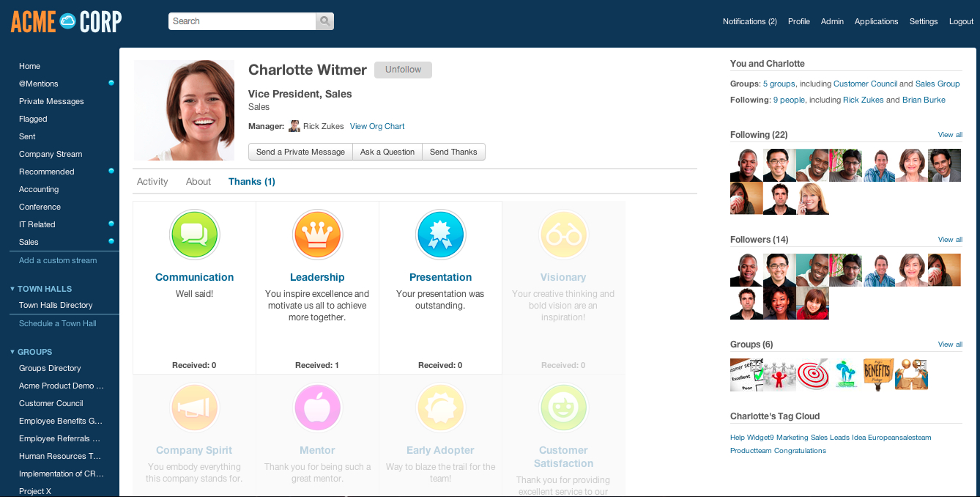Click the Customer Satisfaction smiley badge
This screenshot has width=980, height=497.
[x=563, y=408]
